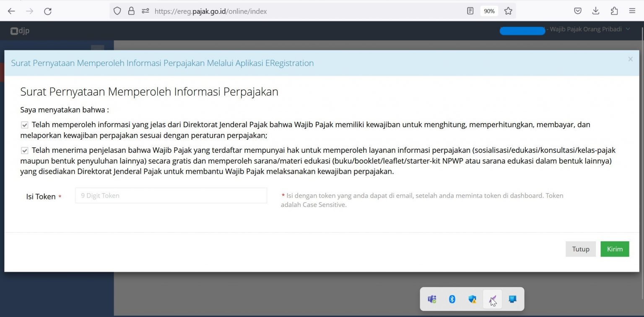The height and width of the screenshot is (317, 644).
Task: Open the Extensions panel
Action: point(614,11)
